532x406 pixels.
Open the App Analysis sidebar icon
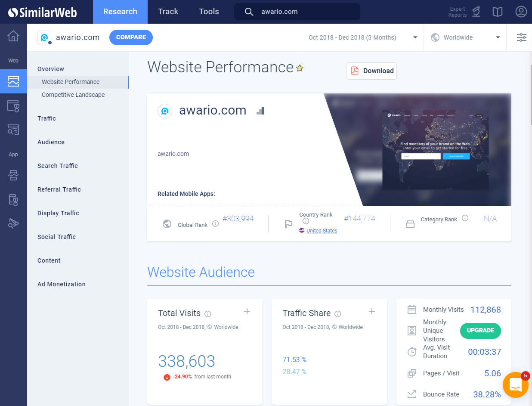pyautogui.click(x=13, y=175)
